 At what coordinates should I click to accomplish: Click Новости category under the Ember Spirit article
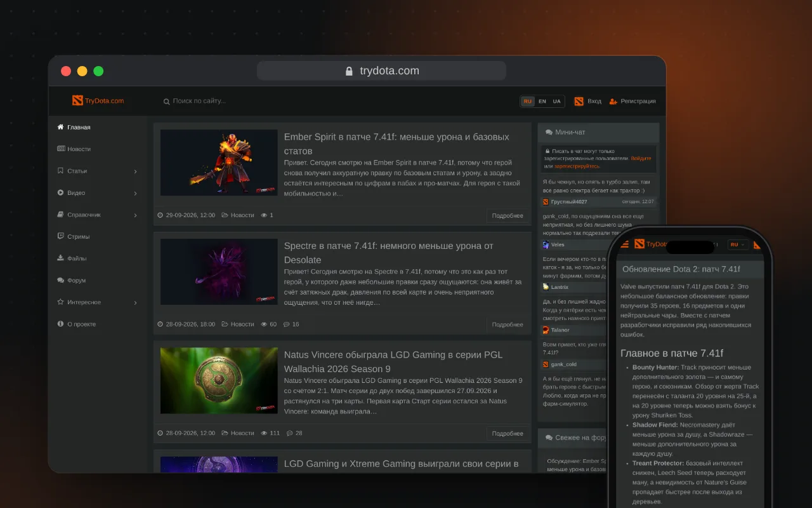[x=242, y=215]
